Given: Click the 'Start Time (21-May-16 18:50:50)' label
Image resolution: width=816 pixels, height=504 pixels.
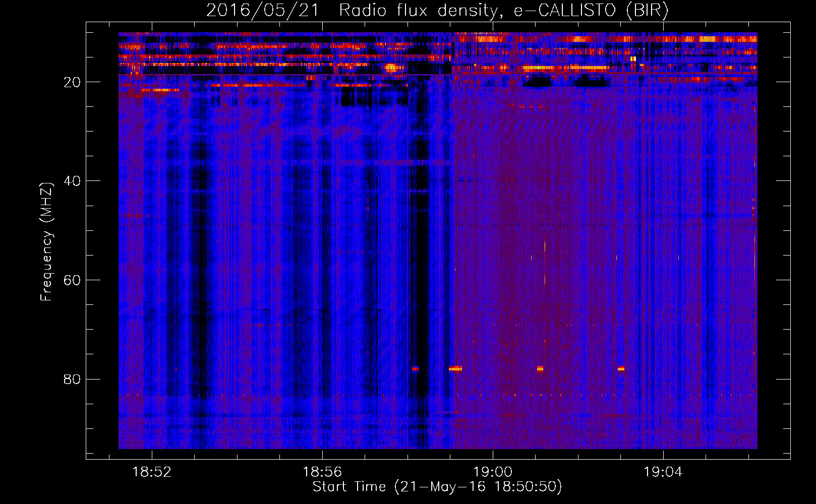Looking at the screenshot, I should pos(437,487).
